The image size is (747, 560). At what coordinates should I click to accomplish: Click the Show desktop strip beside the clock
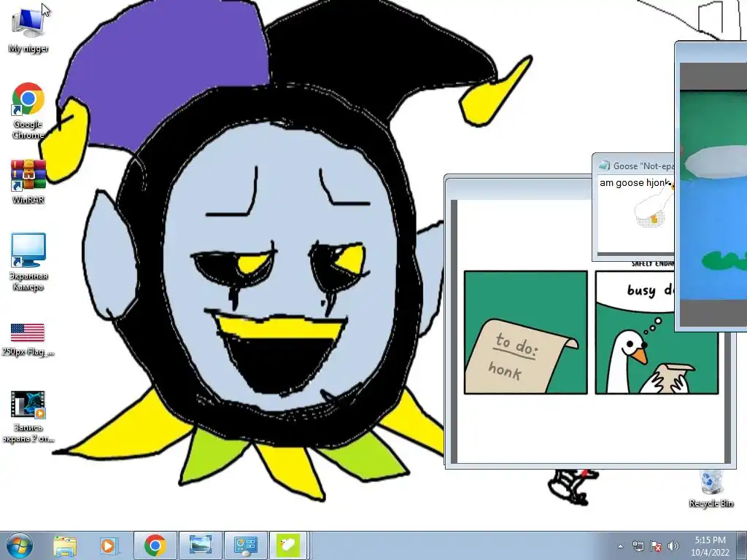coord(742,545)
